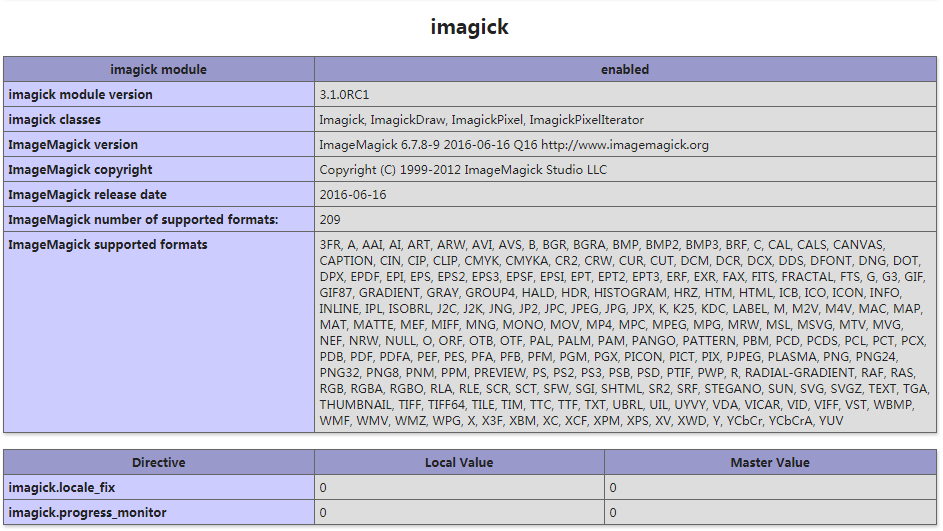Select the 'imagick classes' row label
This screenshot has width=943, height=531.
click(x=55, y=120)
